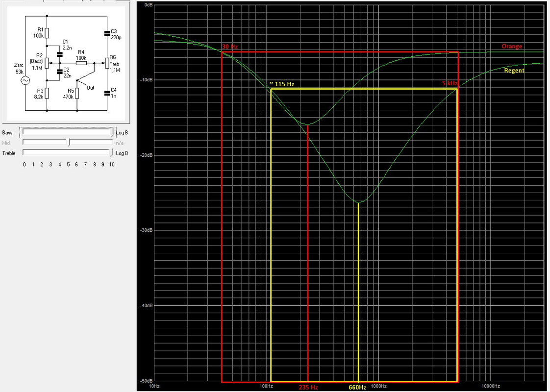This screenshot has width=550, height=392.
Task: Select resistor R1 100k in the schematic
Action: 47,33
